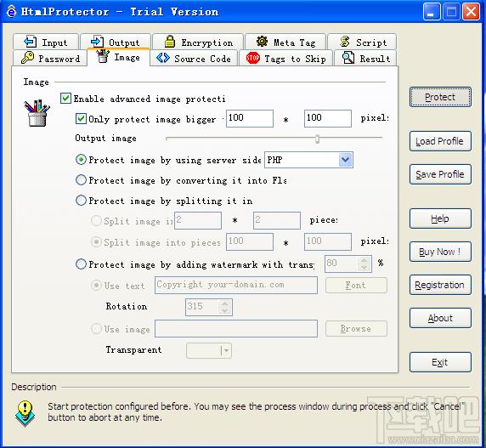Switch to the Meta Tag tab
Image resolution: width=486 pixels, height=448 pixels.
[x=285, y=42]
